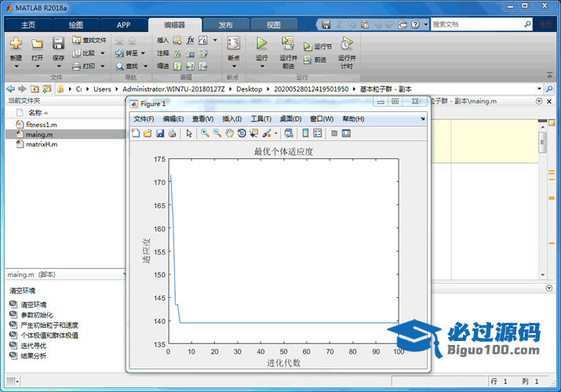Click the Open folder icon in ribbon

(37, 44)
